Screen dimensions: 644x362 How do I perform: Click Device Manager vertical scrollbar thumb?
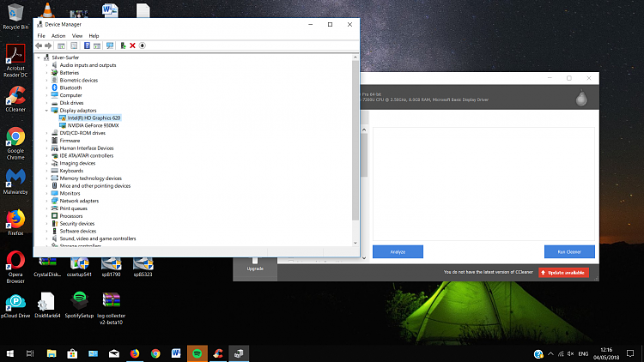tap(355, 141)
